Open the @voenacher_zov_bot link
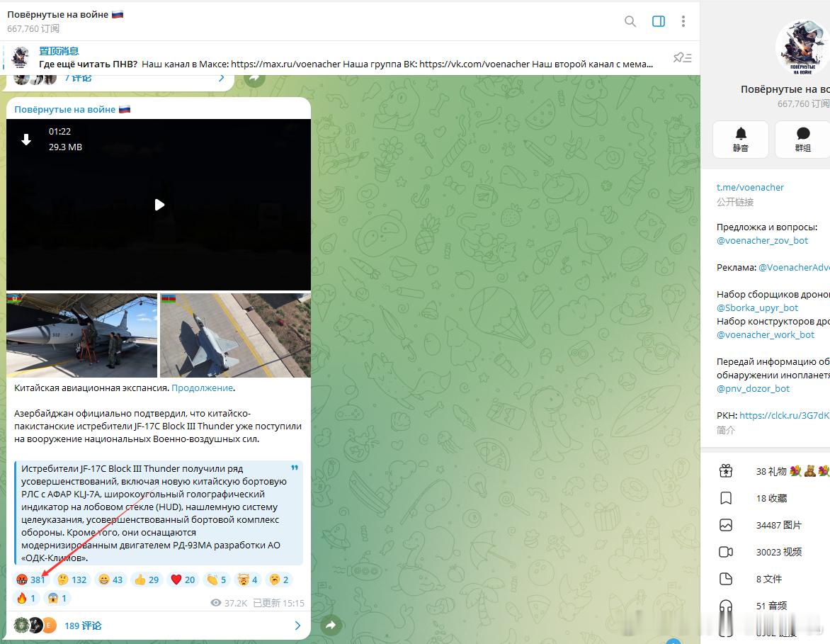830x644 pixels. pyautogui.click(x=762, y=240)
